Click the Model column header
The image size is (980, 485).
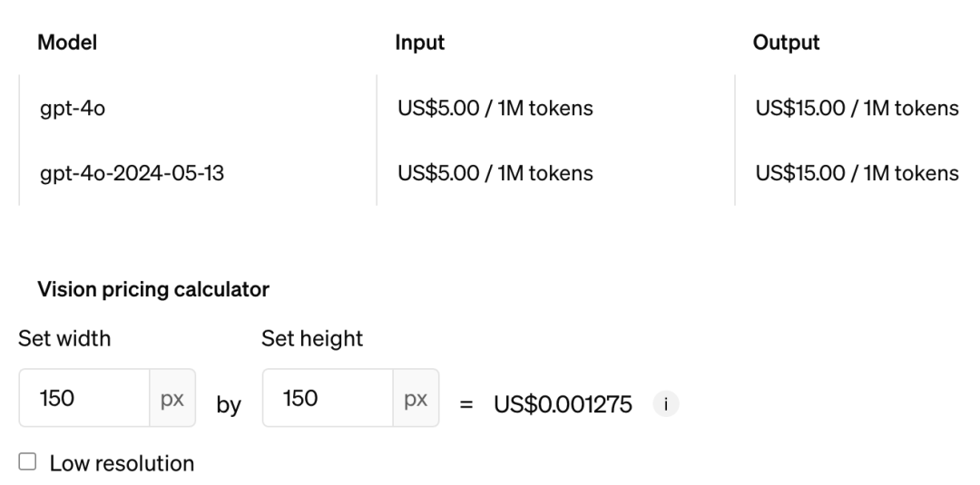[x=67, y=43]
